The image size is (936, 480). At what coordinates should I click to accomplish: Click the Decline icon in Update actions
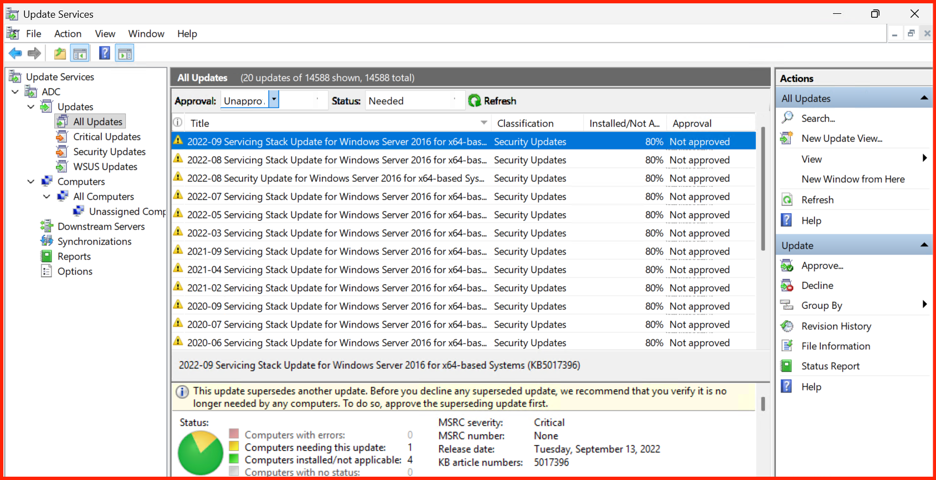[x=787, y=285]
